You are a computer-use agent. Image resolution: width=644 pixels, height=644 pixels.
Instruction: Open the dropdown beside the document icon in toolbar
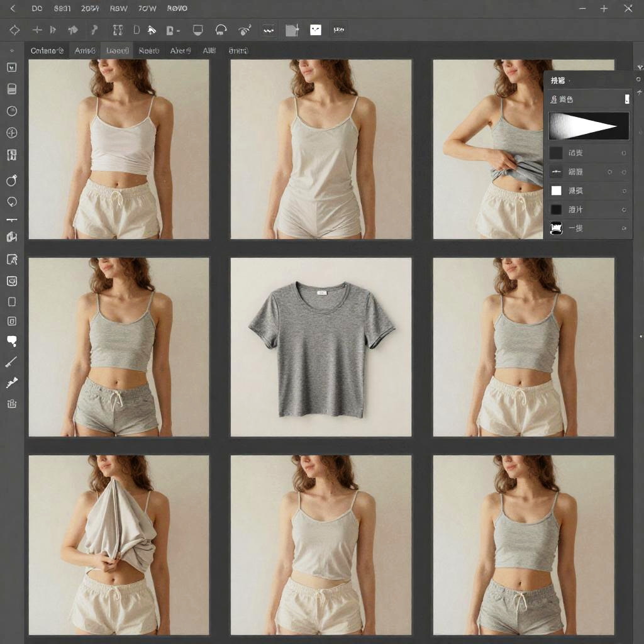point(179,31)
